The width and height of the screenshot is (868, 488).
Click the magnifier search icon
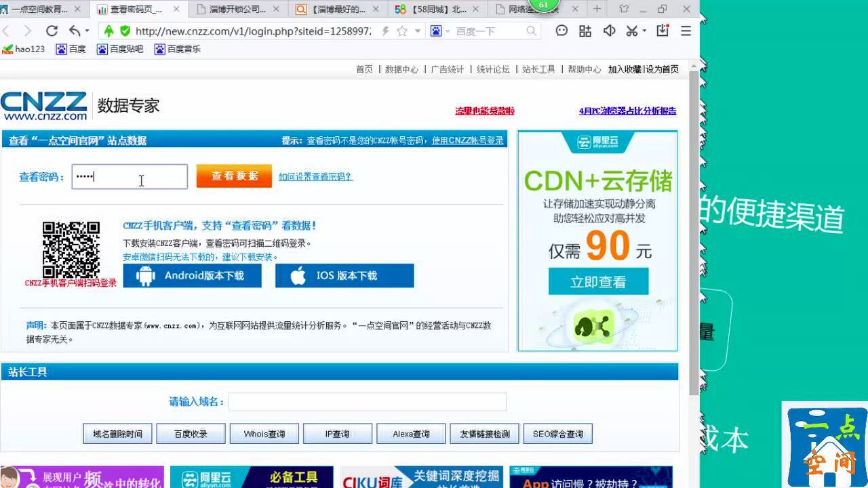point(531,31)
